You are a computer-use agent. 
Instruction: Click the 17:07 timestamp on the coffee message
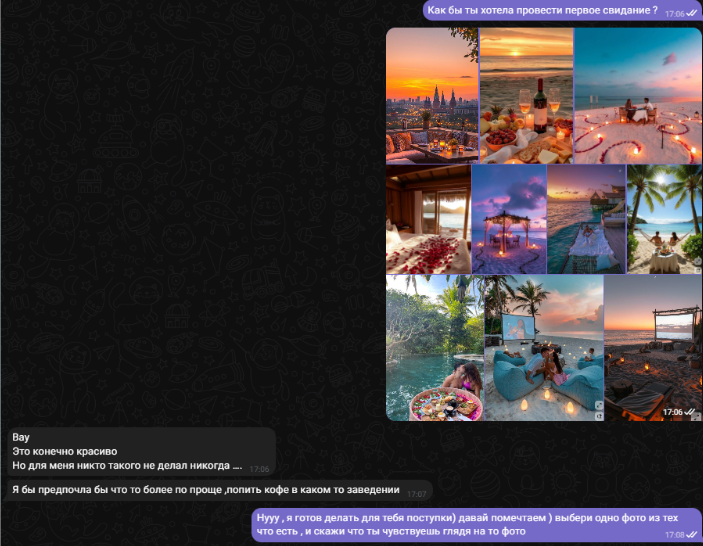(x=416, y=494)
